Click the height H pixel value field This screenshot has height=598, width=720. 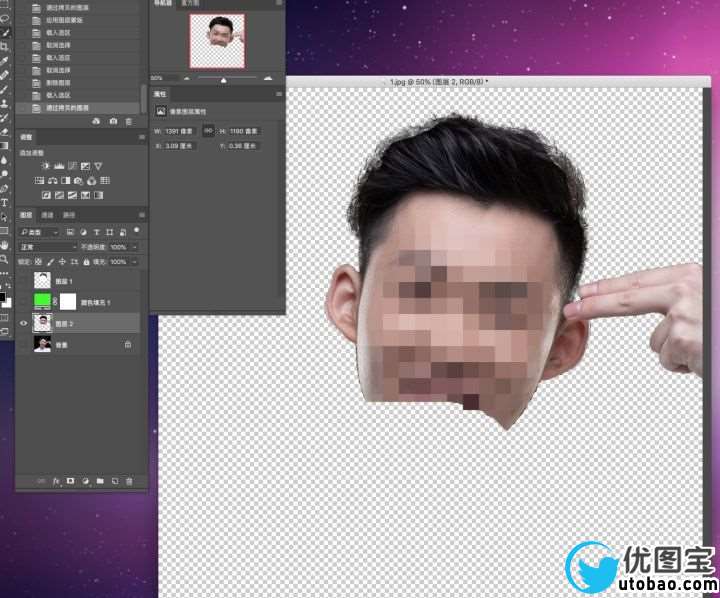point(243,131)
